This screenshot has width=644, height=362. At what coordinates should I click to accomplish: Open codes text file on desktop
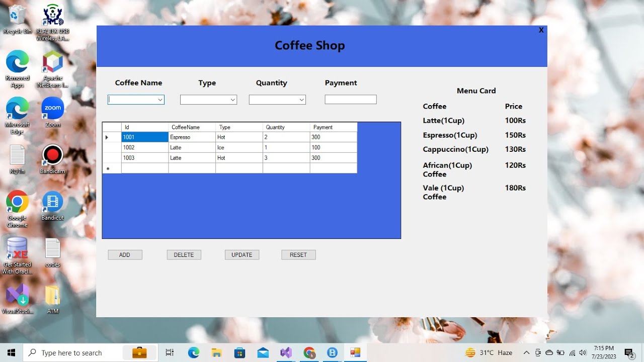52,252
